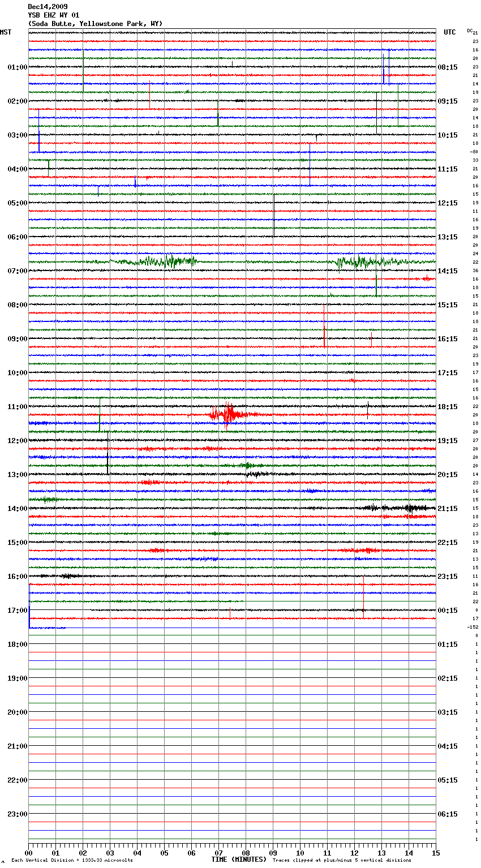The width and height of the screenshot is (481, 868).
Task: Click the 19:15 UTC time label
Action: tap(448, 441)
